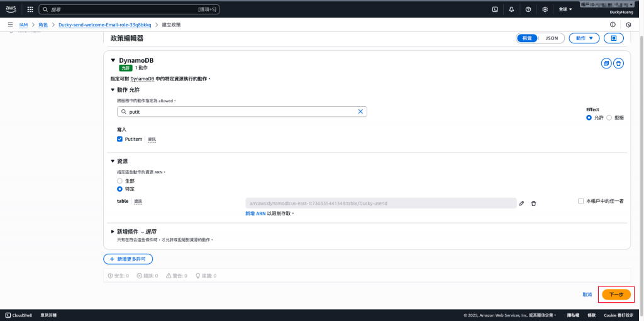Delete the DynamoDB permission statement
This screenshot has width=644, height=321.
(x=619, y=63)
